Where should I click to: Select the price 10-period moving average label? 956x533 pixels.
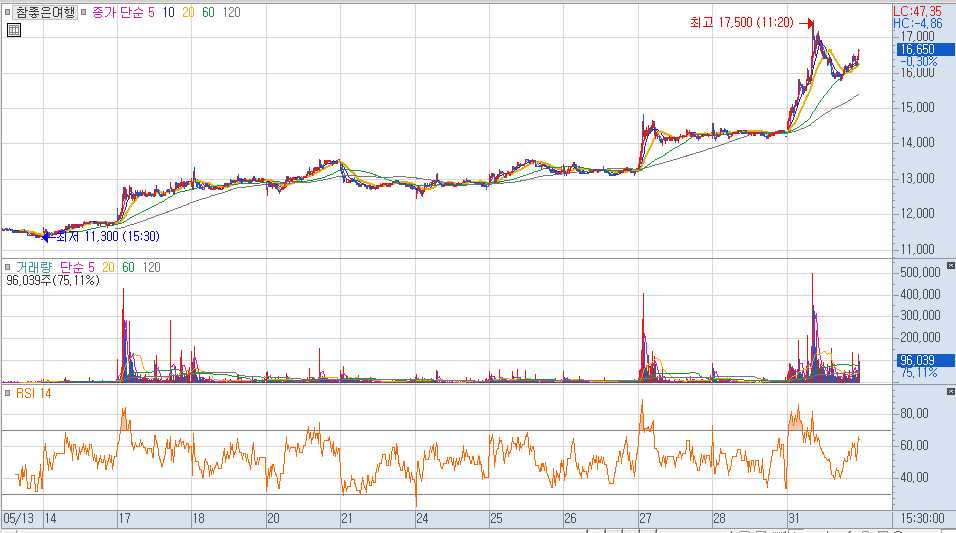click(168, 12)
